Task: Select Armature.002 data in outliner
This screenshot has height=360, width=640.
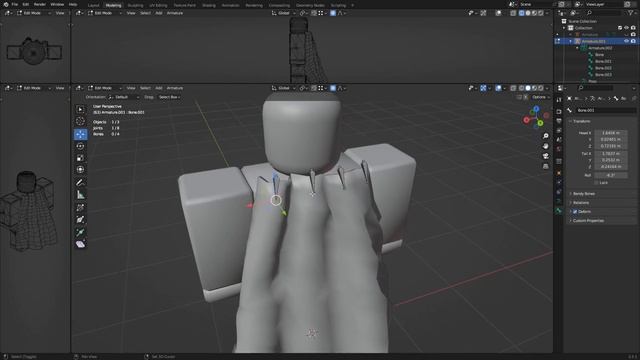Action: click(x=600, y=48)
